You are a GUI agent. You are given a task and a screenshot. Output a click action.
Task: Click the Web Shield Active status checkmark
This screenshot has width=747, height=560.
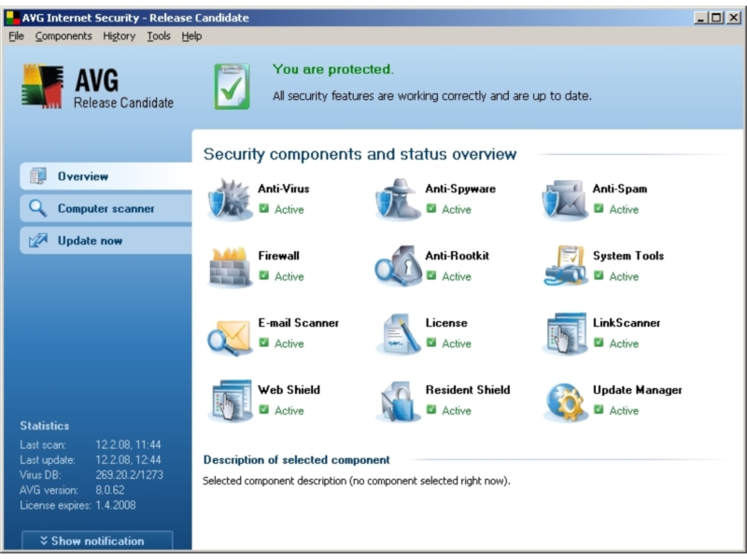pyautogui.click(x=264, y=410)
